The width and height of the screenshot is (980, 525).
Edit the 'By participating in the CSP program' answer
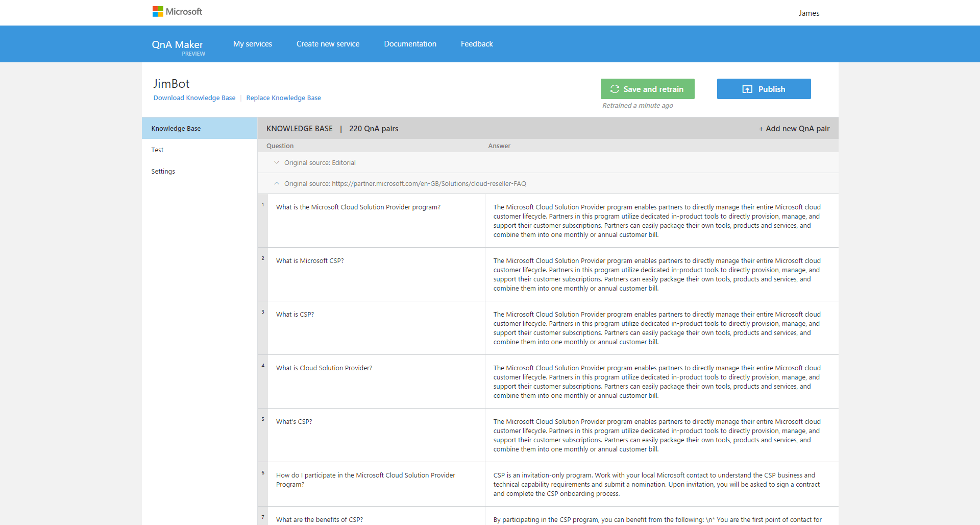tap(661, 516)
